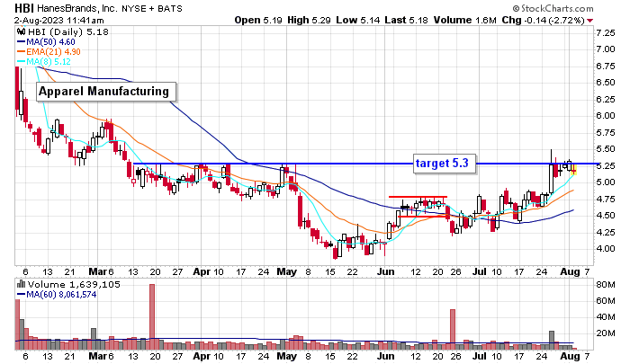Image resolution: width=630 pixels, height=364 pixels.
Task: Click the MA(60) 8,061,574 volume legend
Action: pos(61,294)
